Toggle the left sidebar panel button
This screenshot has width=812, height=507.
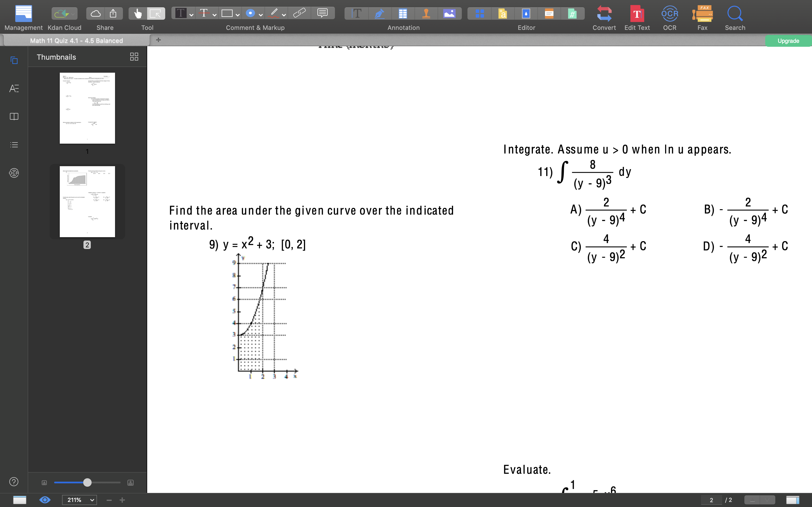[x=20, y=500]
